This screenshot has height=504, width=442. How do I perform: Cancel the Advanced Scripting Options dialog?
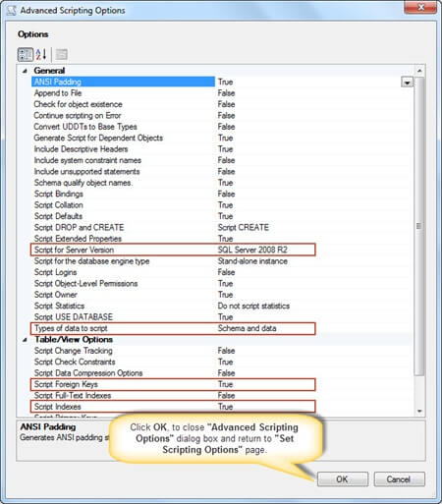point(399,479)
